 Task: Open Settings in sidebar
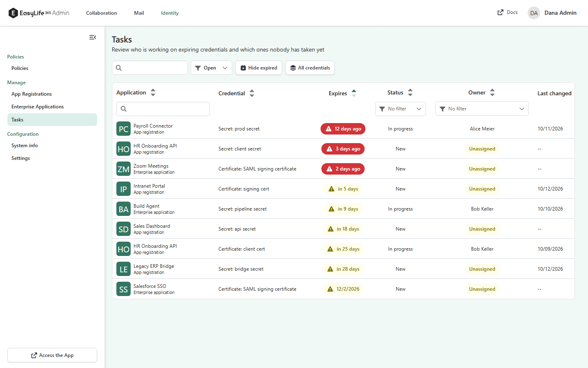click(x=52, y=158)
